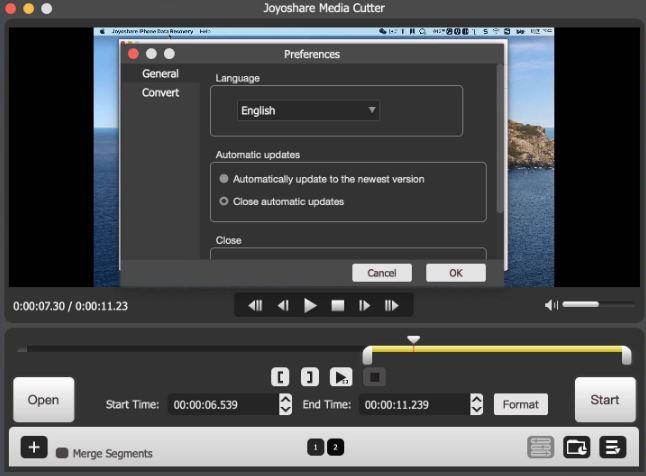The height and width of the screenshot is (476, 646).
Task: Increase End Time with up arrow
Action: click(x=477, y=399)
